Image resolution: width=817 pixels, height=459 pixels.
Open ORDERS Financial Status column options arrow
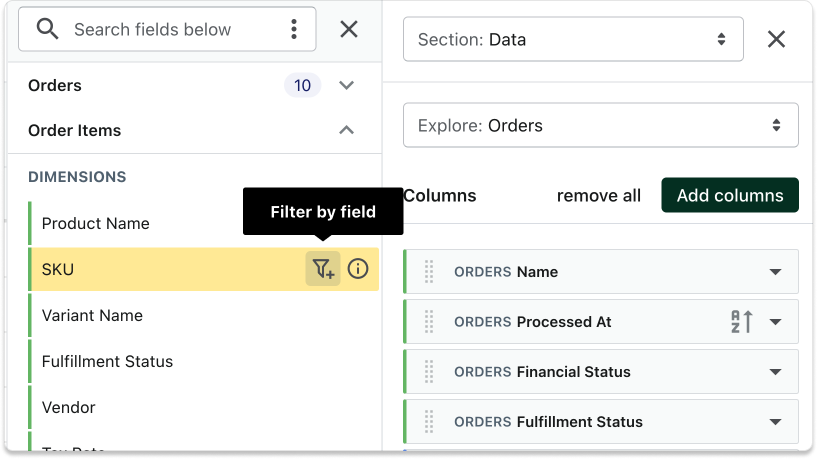[775, 372]
